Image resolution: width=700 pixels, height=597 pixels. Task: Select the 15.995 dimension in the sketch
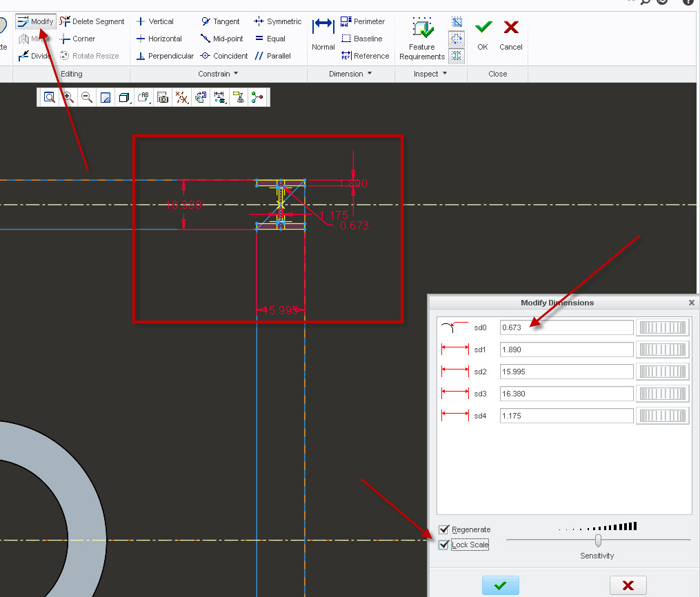coord(281,310)
